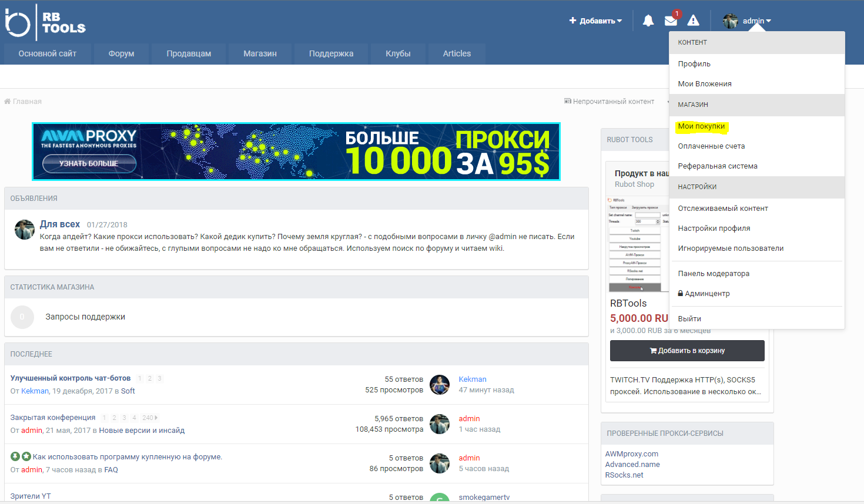Click the RB Tools logo
The height and width of the screenshot is (504, 864).
pos(45,22)
